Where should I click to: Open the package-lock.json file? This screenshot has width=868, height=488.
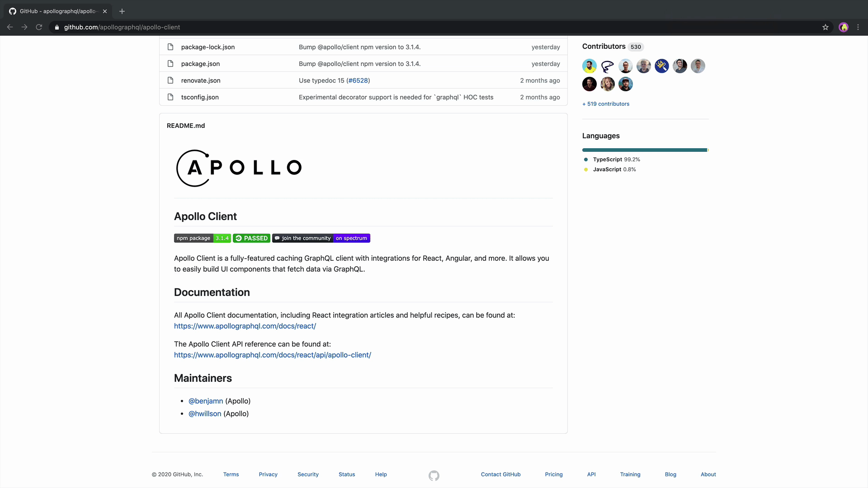(x=208, y=47)
